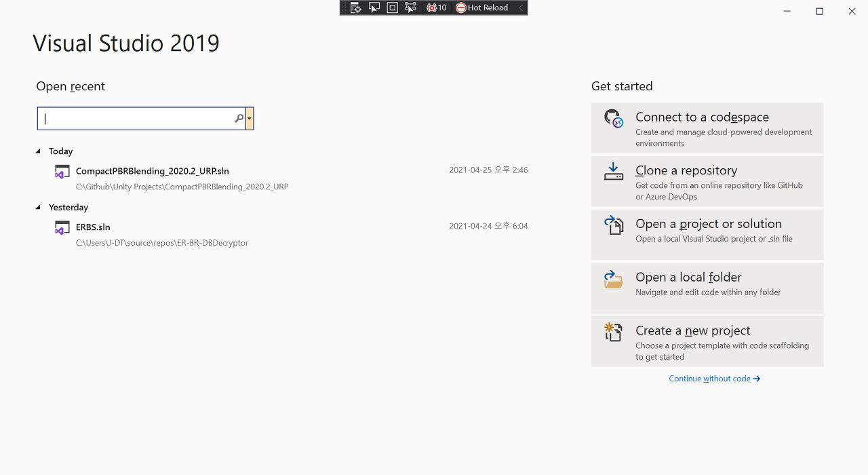Click path C:\Github\Unity Projects\CompactPBRBlending_2020.2_URP
This screenshot has width=868, height=475.
point(182,187)
